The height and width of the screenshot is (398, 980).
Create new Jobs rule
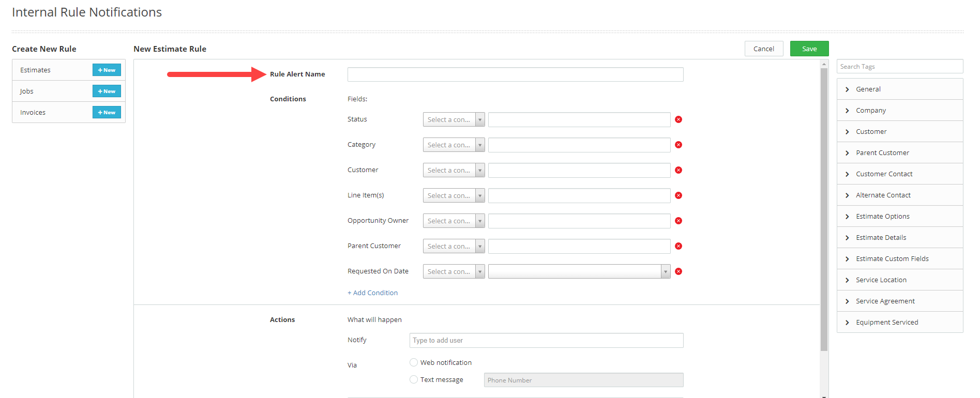click(x=107, y=91)
